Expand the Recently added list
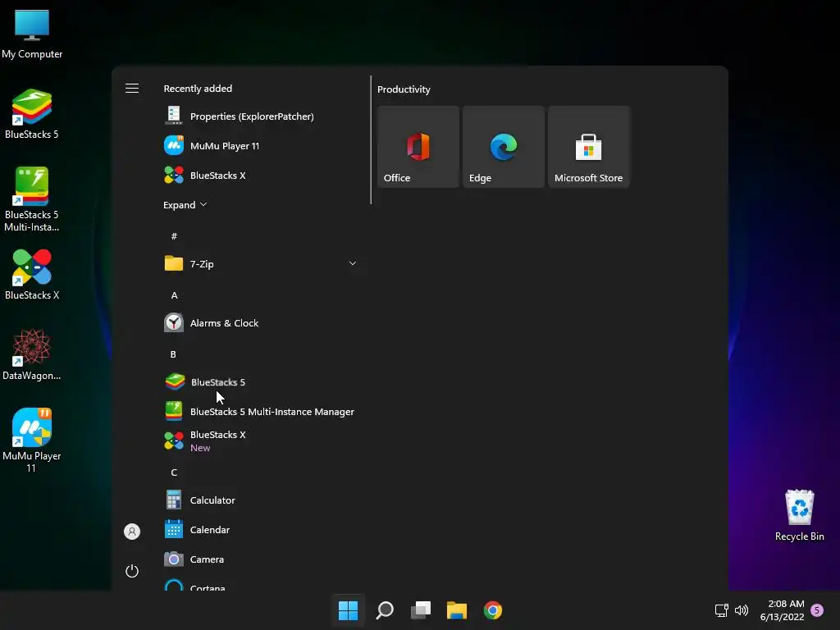The width and height of the screenshot is (840, 630). pos(185,205)
